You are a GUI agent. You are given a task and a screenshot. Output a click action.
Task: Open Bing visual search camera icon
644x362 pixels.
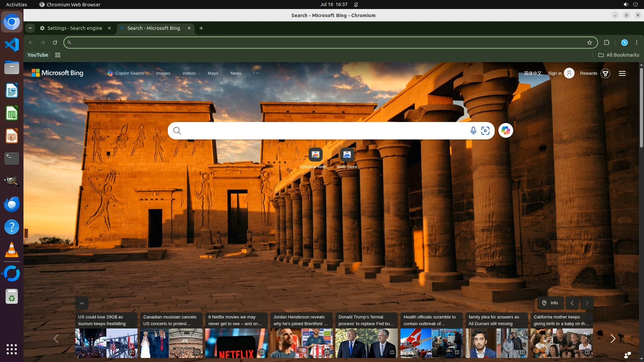485,131
